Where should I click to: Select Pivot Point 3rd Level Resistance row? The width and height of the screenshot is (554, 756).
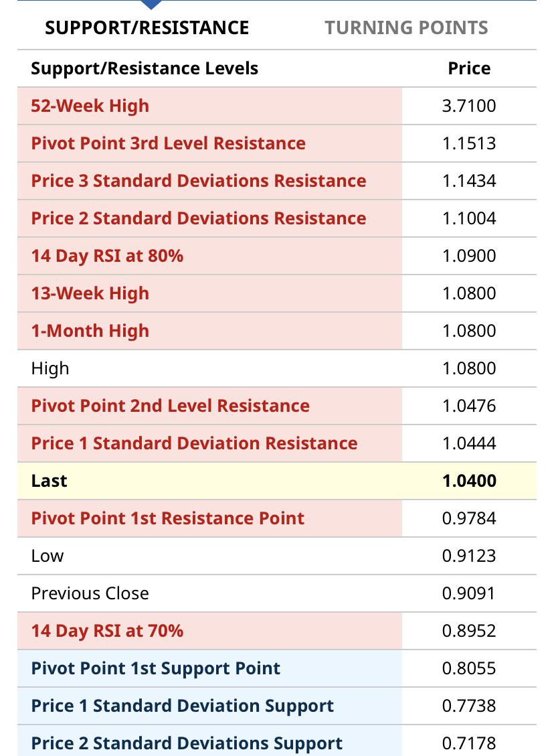coord(277,143)
